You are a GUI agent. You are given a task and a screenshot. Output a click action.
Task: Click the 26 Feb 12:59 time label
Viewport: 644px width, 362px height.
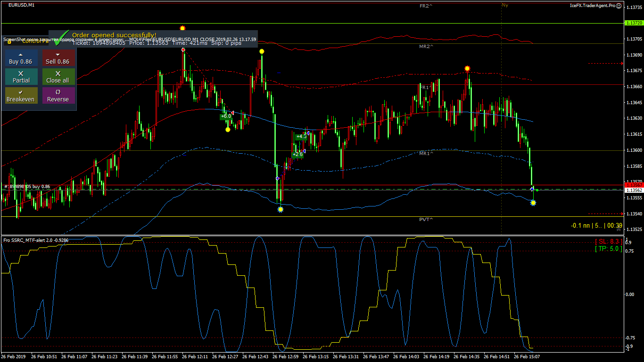285,357
